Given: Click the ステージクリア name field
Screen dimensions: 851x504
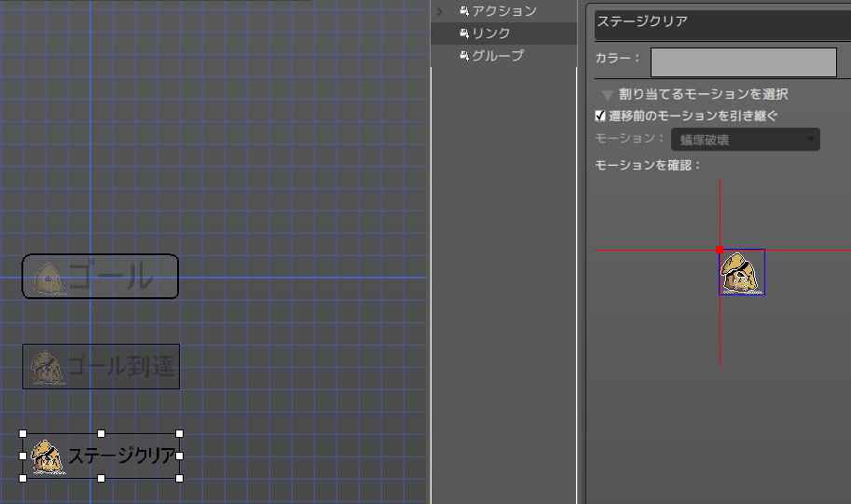Looking at the screenshot, I should (723, 24).
